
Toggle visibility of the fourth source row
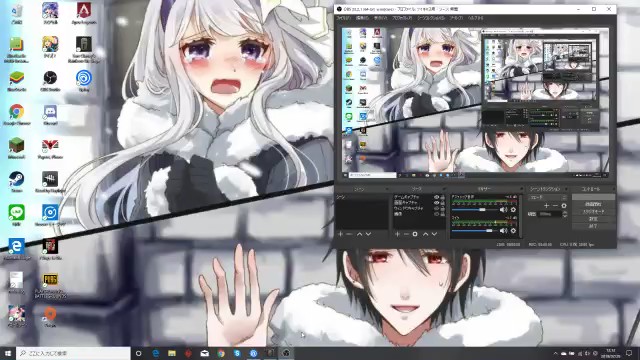click(x=436, y=213)
